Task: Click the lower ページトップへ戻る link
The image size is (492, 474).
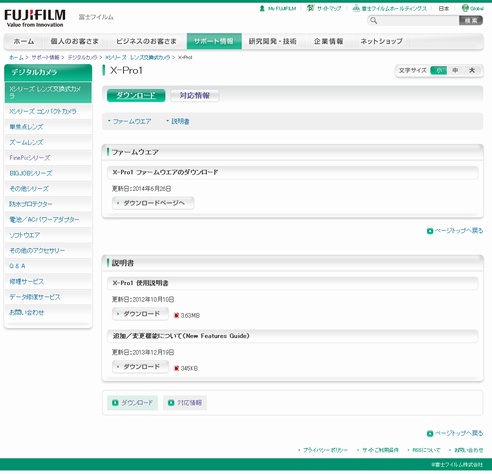Action: click(459, 434)
